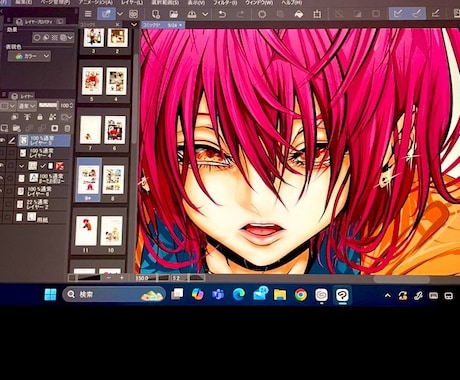460x380 pixels.
Task: Adjust the layer opacity slider
Action: click(48, 106)
